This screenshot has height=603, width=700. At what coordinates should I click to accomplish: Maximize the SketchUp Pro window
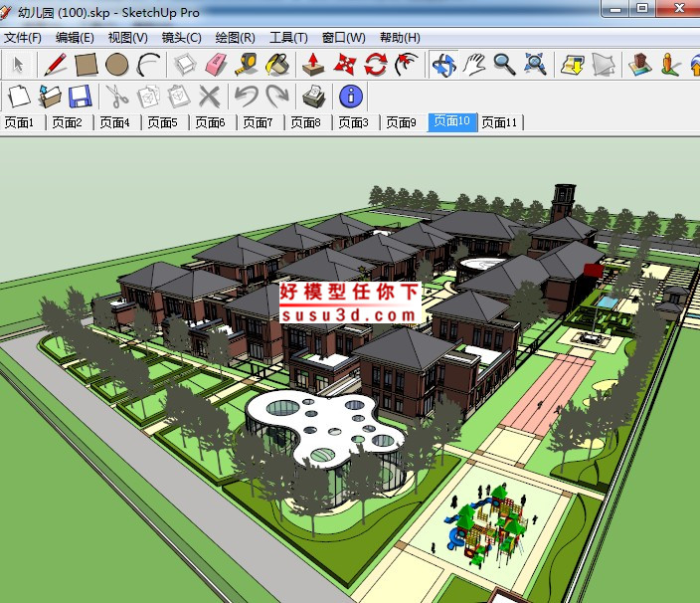tap(642, 9)
